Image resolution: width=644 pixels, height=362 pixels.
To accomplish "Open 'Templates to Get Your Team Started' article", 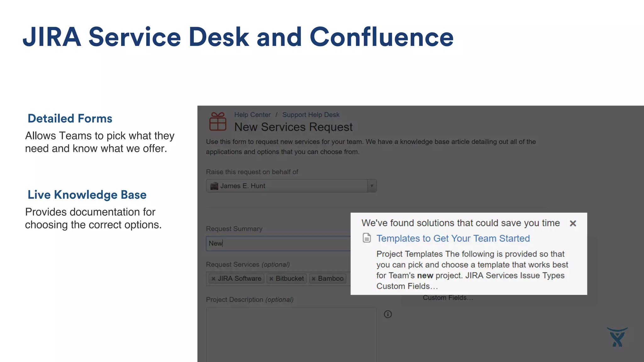I will pos(453,239).
